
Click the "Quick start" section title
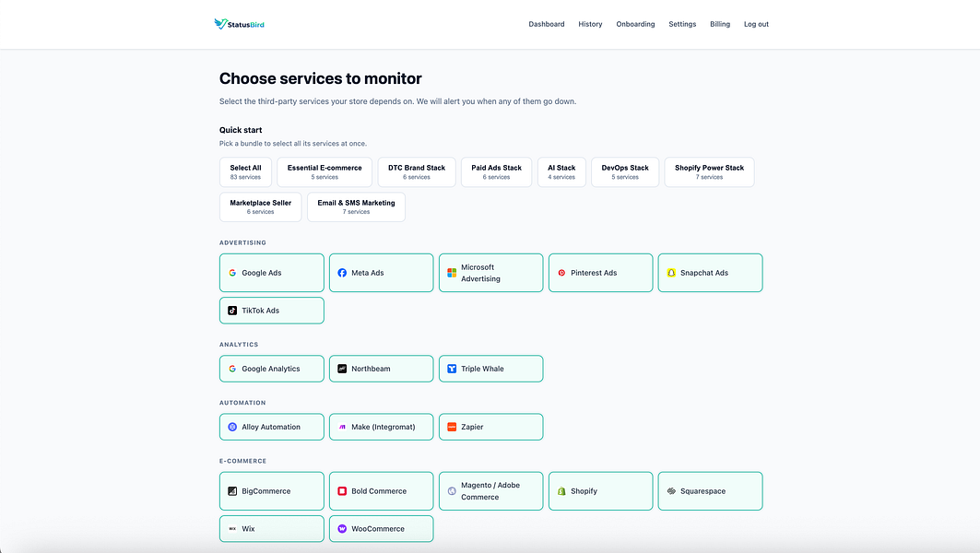click(241, 130)
